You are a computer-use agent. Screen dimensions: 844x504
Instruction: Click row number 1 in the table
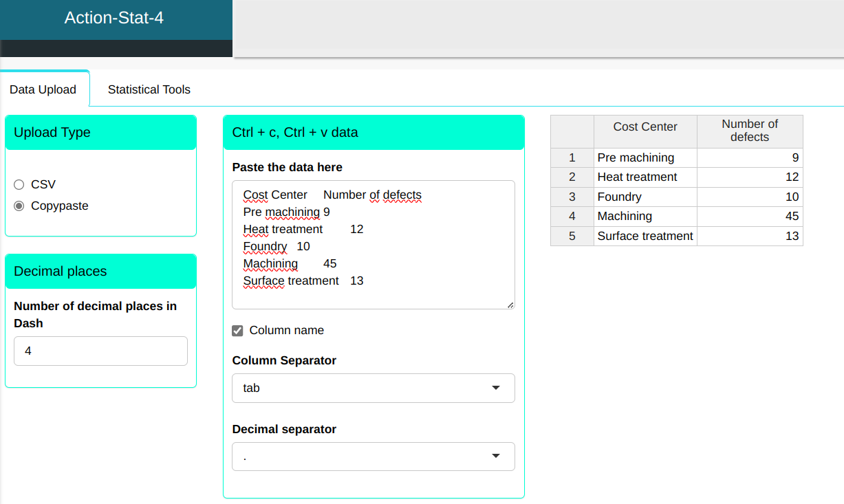(x=572, y=158)
